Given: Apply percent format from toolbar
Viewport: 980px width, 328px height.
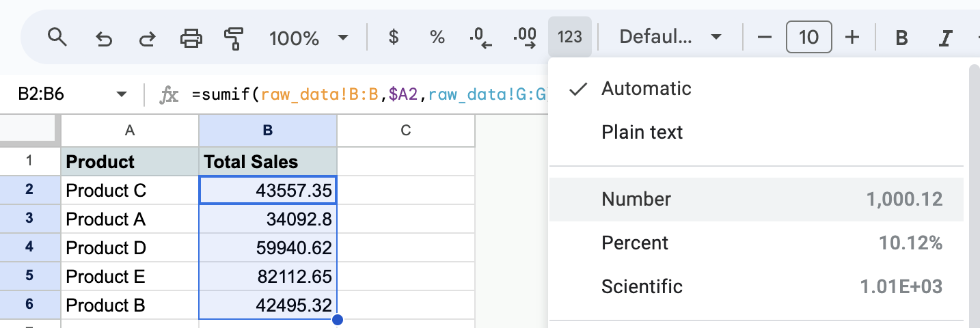Looking at the screenshot, I should [x=437, y=38].
